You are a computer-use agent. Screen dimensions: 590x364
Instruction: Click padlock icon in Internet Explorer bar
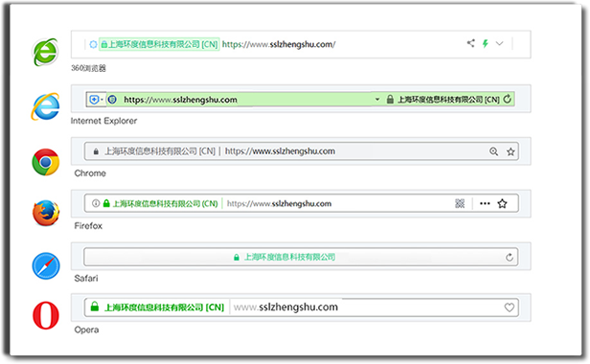[x=390, y=100]
